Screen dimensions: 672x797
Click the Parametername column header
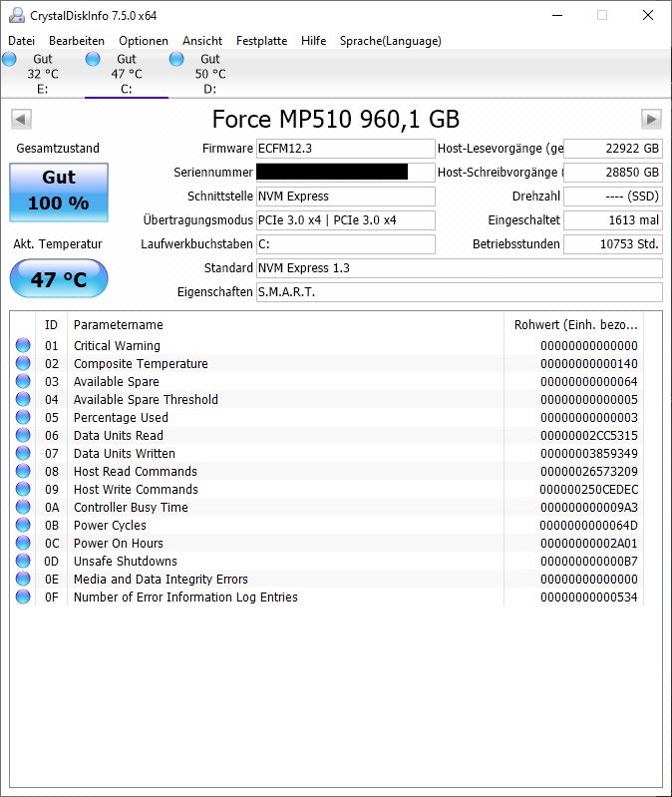(285, 325)
